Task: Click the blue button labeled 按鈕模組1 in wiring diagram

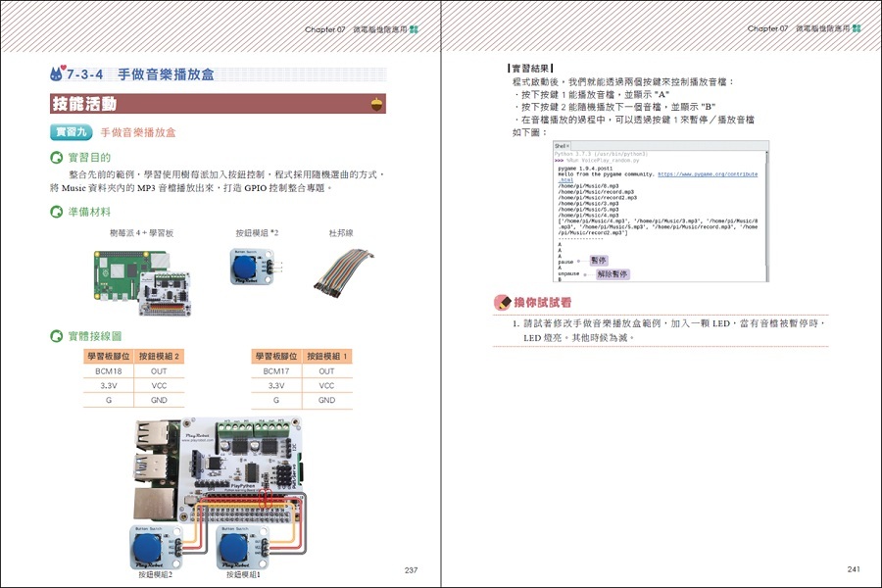Action: pos(237,548)
